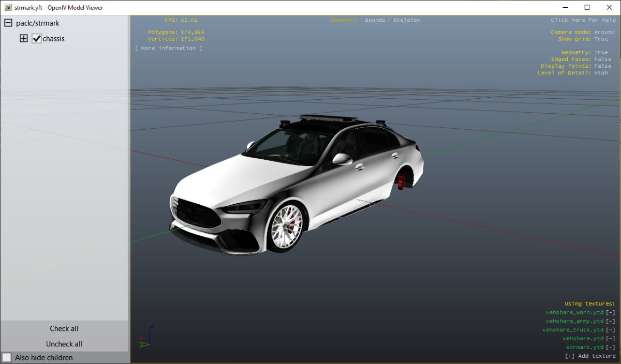The height and width of the screenshot is (364, 621).
Task: Remove the vehshare_worn.ytd texture via [-]
Action: click(611, 312)
